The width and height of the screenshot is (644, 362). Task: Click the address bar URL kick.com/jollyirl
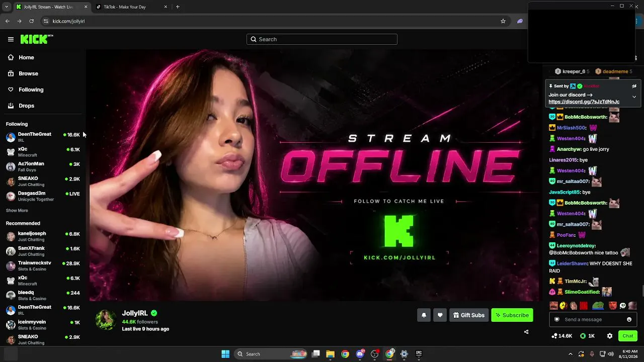pyautogui.click(x=68, y=21)
